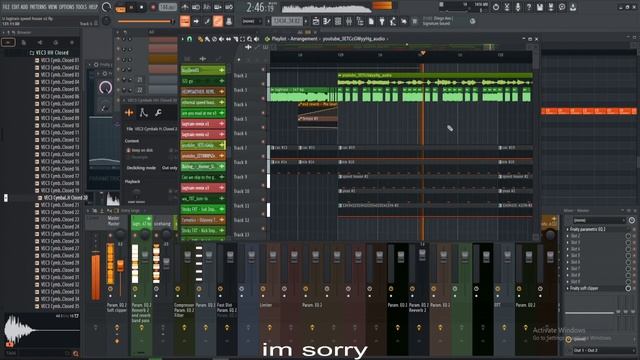Tick the Resample checkbox
The image size is (640, 360).
[x=128, y=157]
